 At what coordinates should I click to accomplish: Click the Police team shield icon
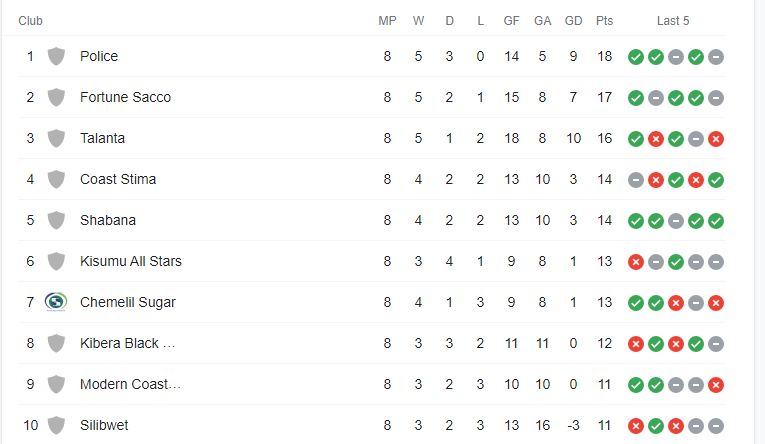click(x=56, y=56)
